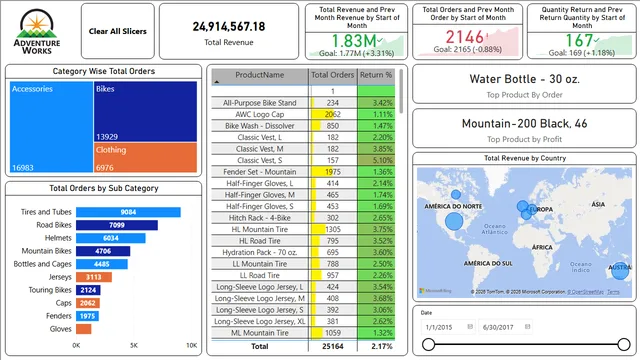This screenshot has width=640, height=360.
Task: Click the 1305 Total Orders cell
Action: 333,229
